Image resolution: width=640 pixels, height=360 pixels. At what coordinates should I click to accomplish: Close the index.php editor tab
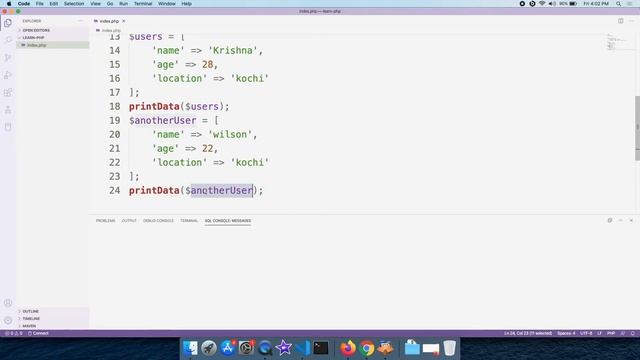124,21
